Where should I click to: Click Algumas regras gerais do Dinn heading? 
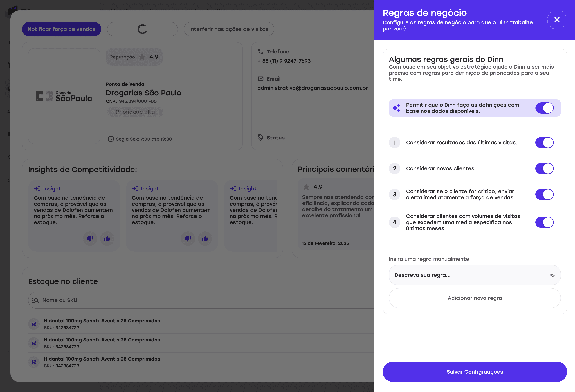446,59
